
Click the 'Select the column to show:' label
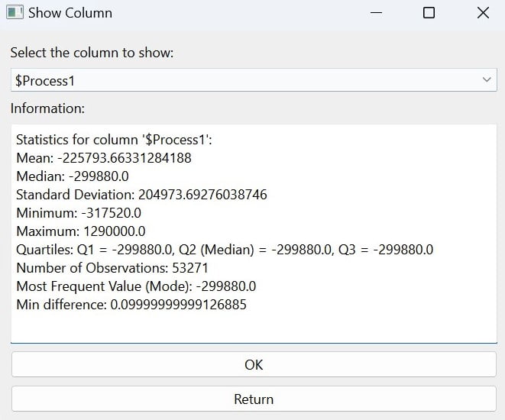(x=92, y=53)
